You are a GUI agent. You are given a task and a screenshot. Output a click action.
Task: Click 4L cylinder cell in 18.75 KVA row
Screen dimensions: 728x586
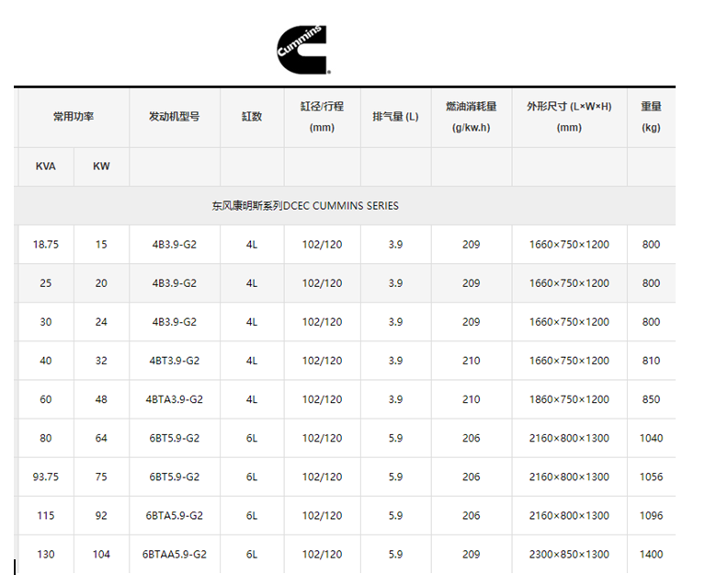pyautogui.click(x=252, y=245)
